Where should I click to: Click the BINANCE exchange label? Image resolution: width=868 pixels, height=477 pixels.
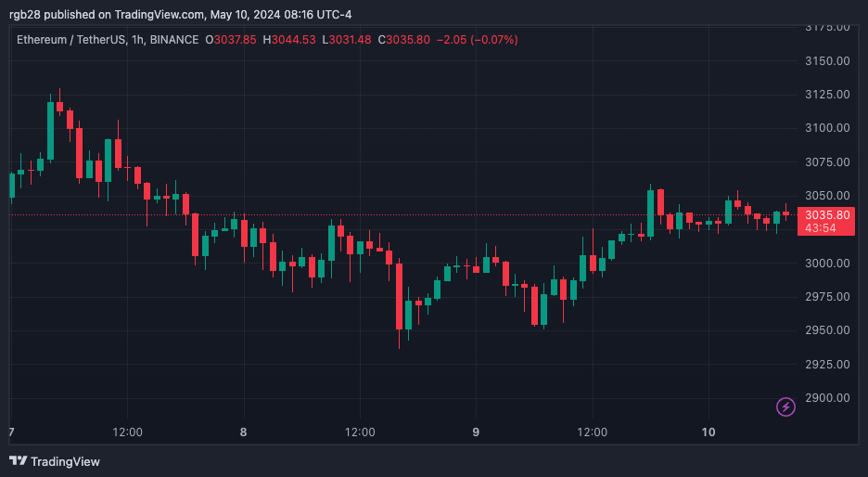(173, 40)
